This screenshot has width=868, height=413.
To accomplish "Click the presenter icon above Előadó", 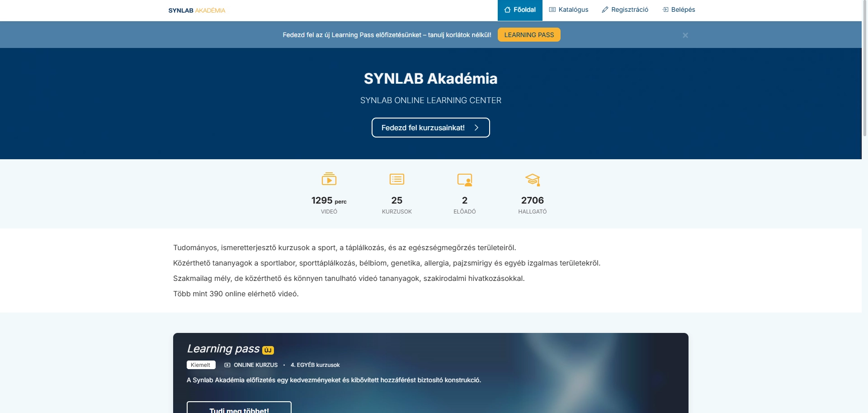I will tap(464, 180).
